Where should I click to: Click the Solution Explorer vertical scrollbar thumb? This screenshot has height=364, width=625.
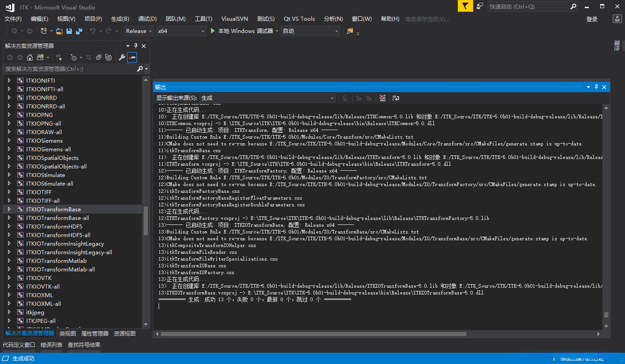pos(146,220)
